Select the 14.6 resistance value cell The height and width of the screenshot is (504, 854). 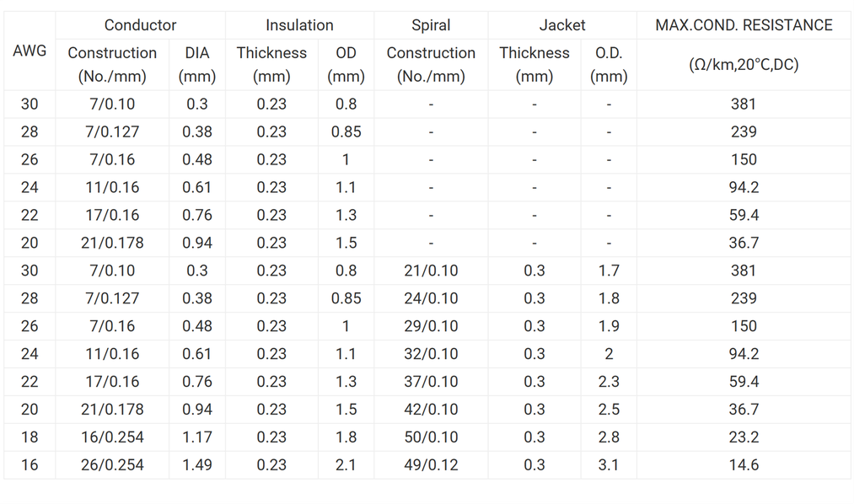pos(744,464)
